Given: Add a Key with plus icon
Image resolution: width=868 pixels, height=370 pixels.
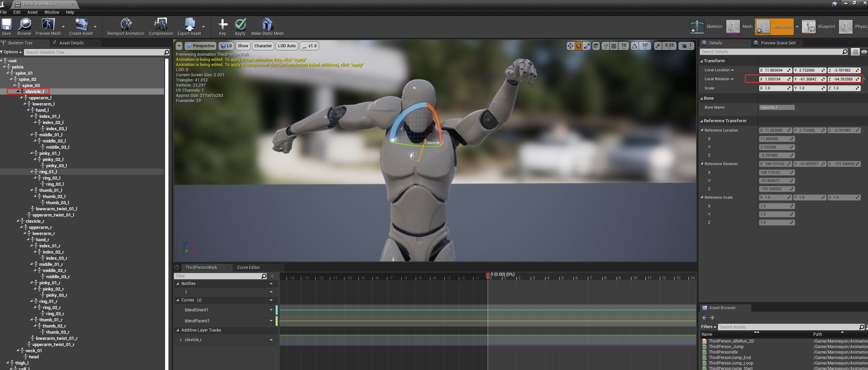Looking at the screenshot, I should click(223, 24).
